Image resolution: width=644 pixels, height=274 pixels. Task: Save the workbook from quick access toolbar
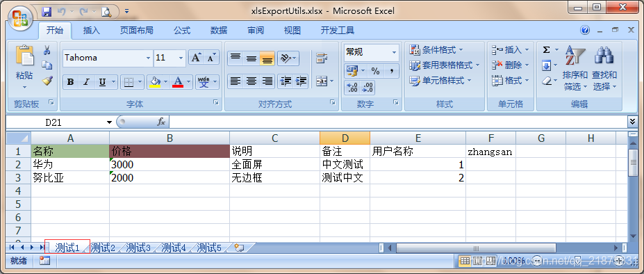click(x=47, y=12)
